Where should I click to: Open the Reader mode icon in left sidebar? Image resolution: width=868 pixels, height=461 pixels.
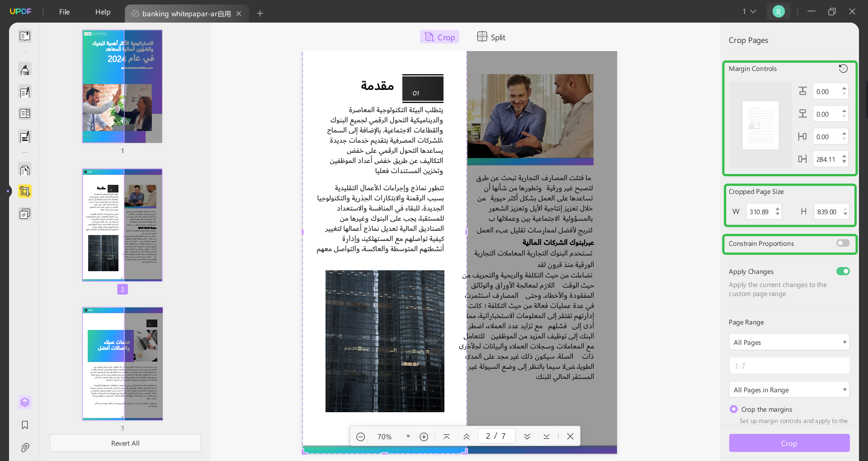point(25,36)
